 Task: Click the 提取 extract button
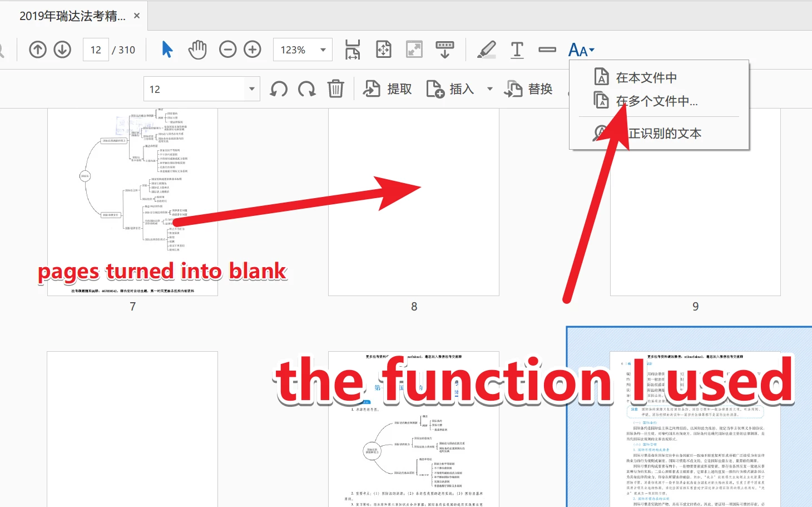click(388, 89)
